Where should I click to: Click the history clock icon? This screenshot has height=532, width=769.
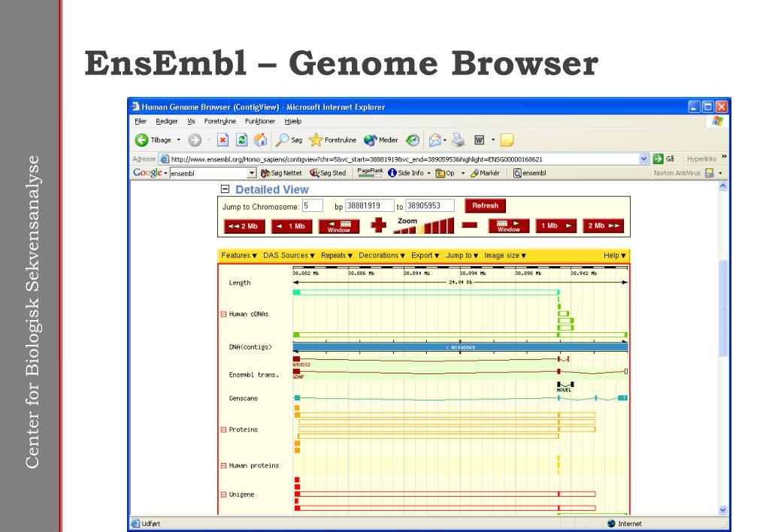[x=413, y=141]
